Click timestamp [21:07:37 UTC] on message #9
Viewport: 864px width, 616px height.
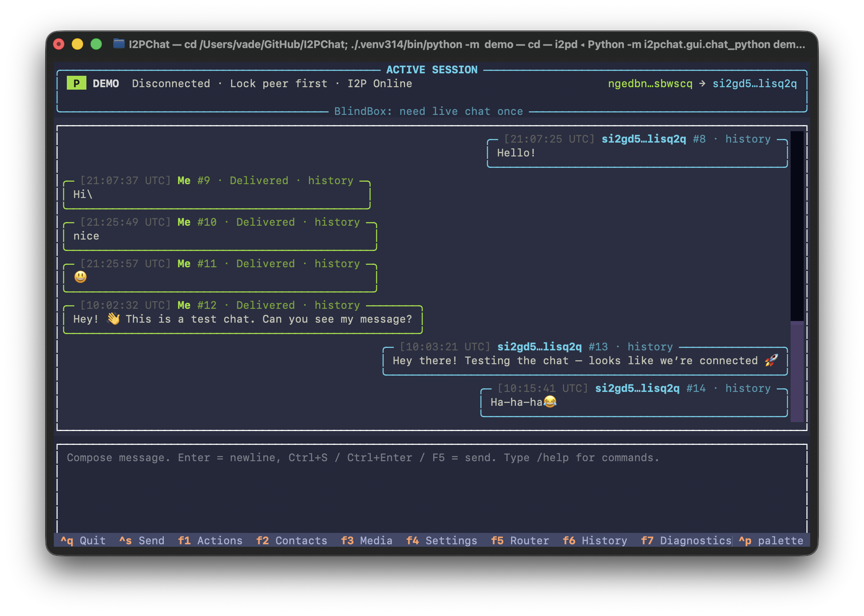point(125,180)
